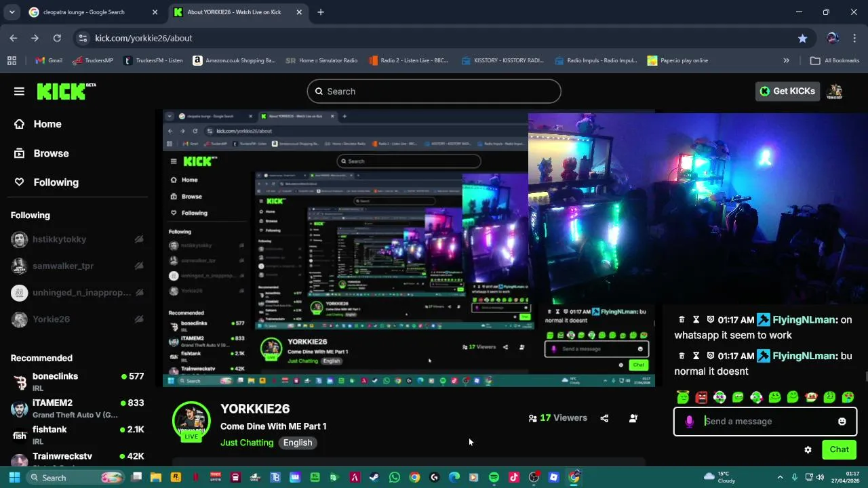This screenshot has height=488, width=868.
Task: Open recommended channel Trainwreckstv
Action: pyautogui.click(x=77, y=457)
